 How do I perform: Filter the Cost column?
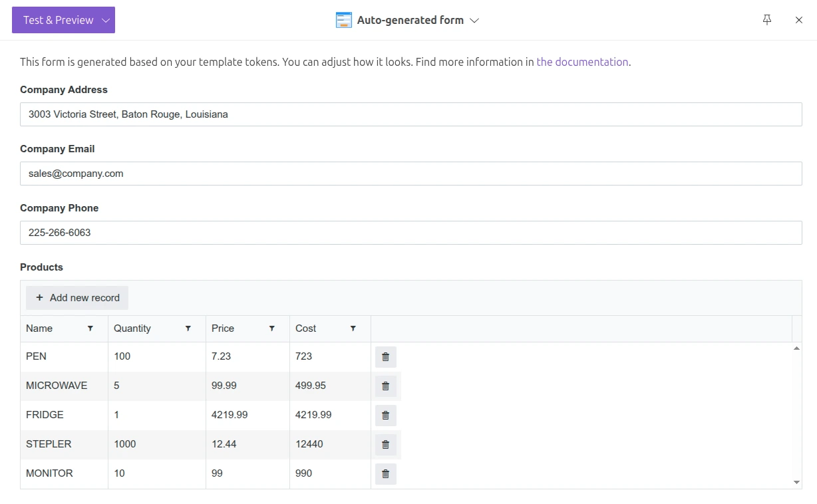coord(353,328)
